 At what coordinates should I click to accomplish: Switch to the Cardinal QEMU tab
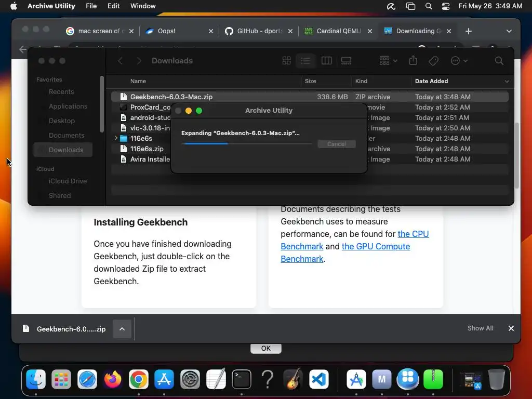click(x=338, y=31)
